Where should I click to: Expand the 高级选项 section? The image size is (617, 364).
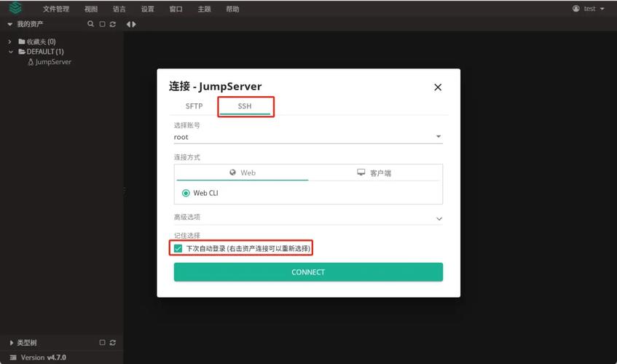coord(308,218)
